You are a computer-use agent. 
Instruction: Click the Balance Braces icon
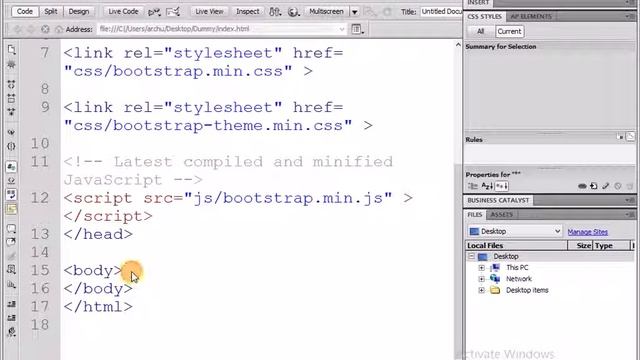(x=11, y=146)
